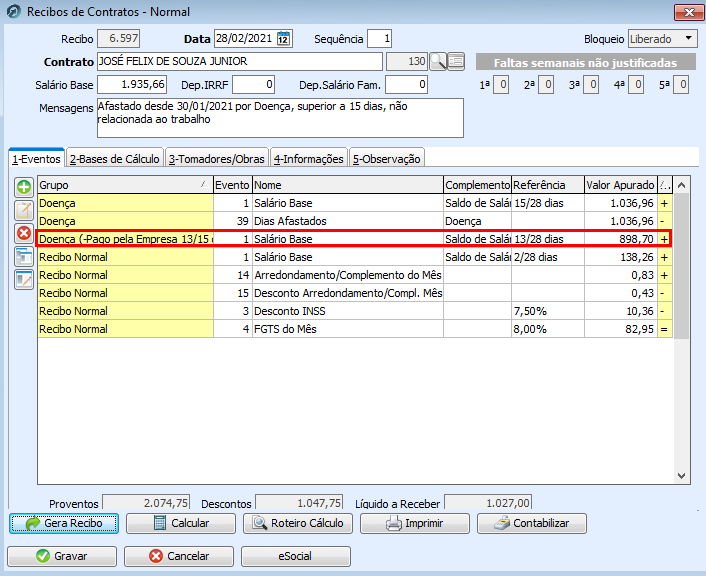Viewport: 706px width, 576px height.
Task: Switch to the 2-Bases de Cálculo tab
Action: (114, 159)
